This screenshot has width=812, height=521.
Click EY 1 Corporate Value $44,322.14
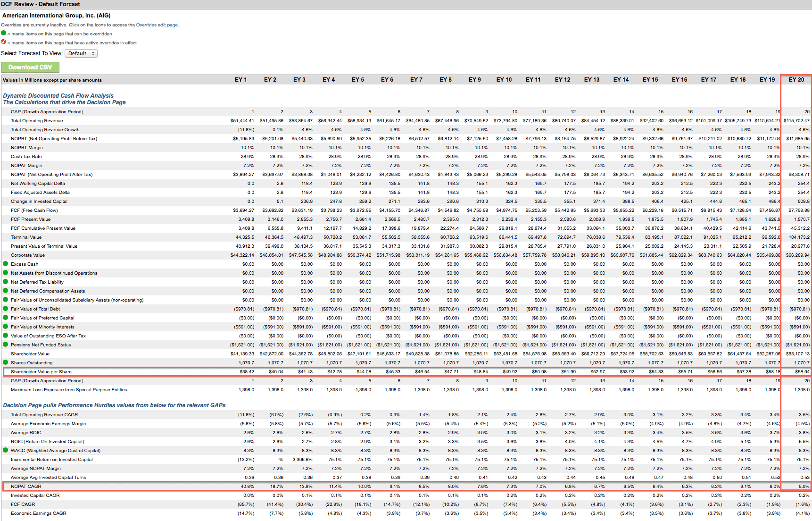(242, 255)
